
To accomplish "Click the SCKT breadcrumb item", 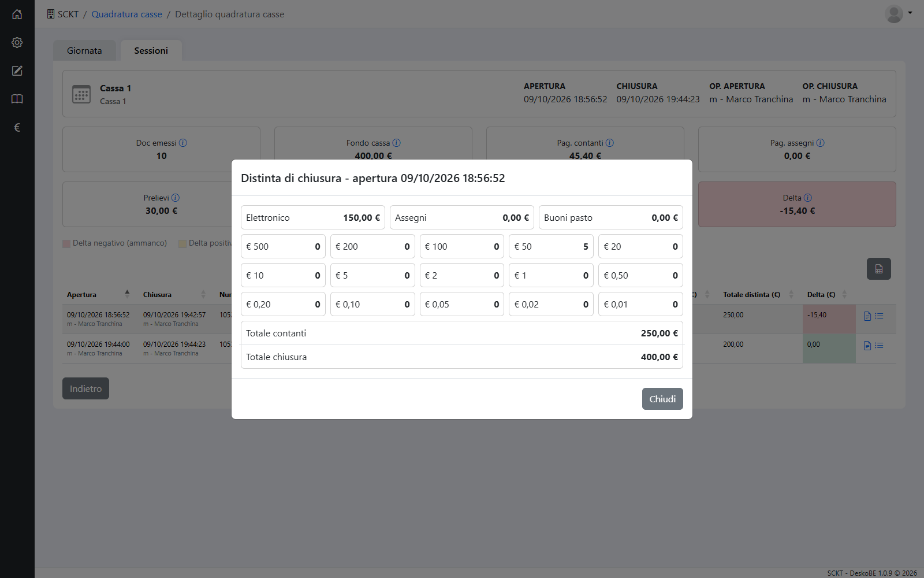I will click(x=62, y=14).
